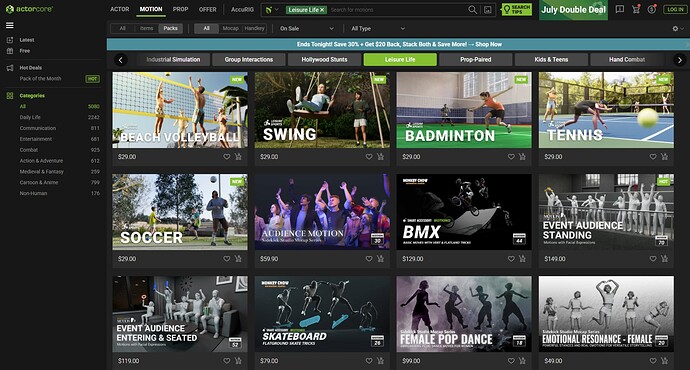Viewport: 690px width, 370px height.
Task: Open the hamburger sidebar menu
Action: (x=10, y=25)
